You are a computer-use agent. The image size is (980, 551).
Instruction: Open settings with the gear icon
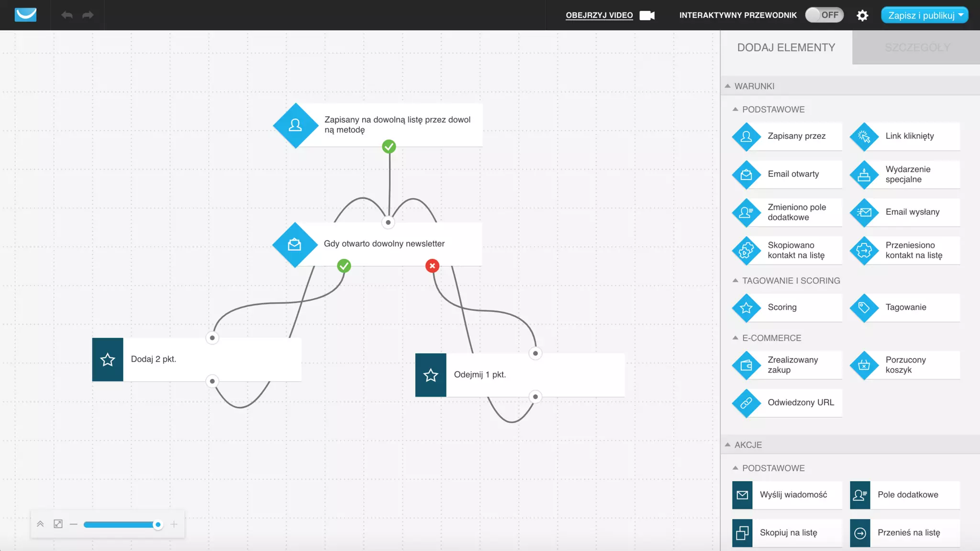(862, 15)
